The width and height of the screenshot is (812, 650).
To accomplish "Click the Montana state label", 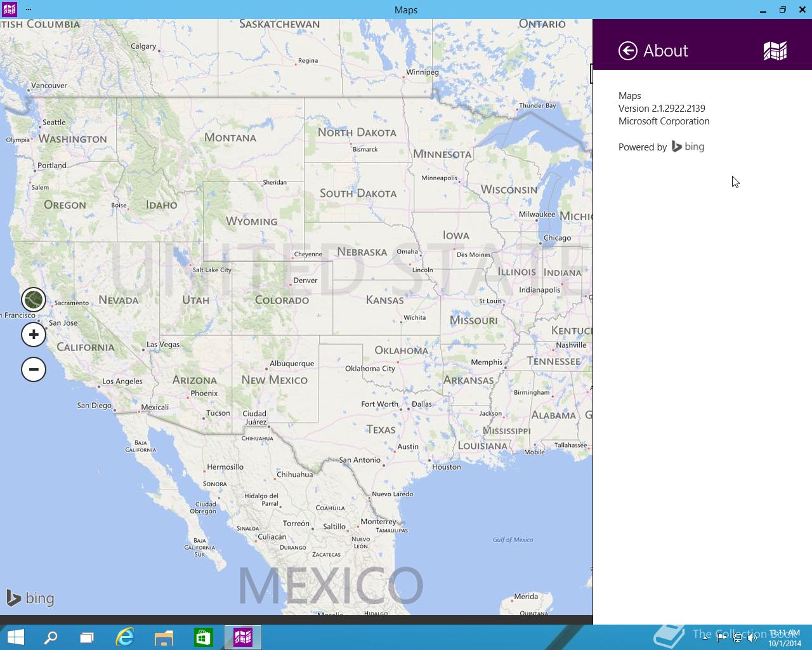I will pyautogui.click(x=230, y=138).
